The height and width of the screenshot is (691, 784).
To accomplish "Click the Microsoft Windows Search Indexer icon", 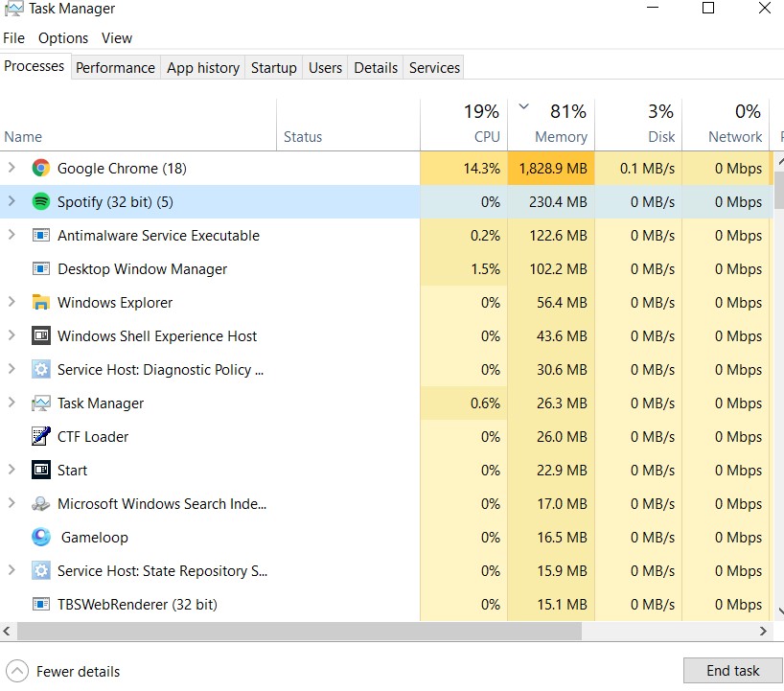I will point(41,503).
